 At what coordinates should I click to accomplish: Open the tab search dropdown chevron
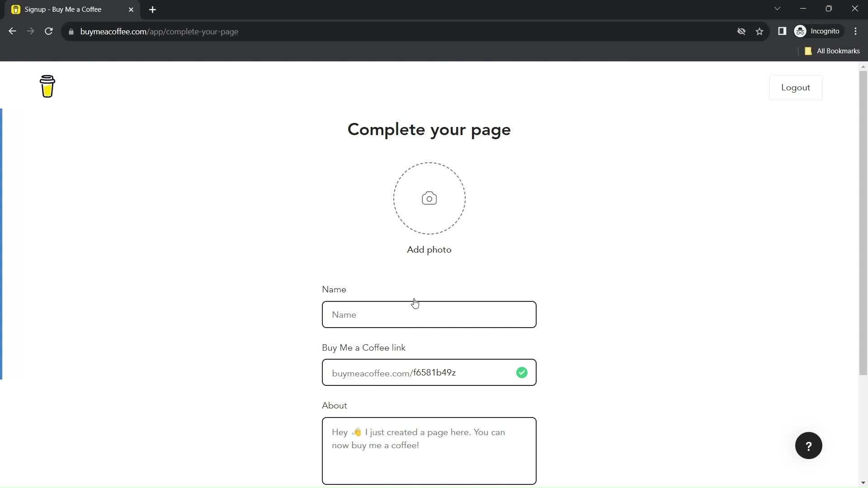777,9
